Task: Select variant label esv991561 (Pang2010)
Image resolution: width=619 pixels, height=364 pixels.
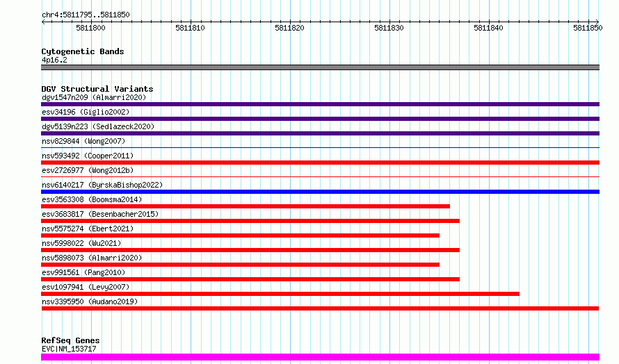Action: pos(83,272)
